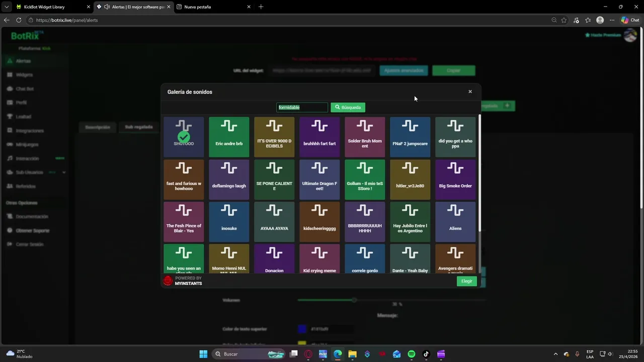Click the Búsqueda search button
This screenshot has height=362, width=644.
coord(348,107)
